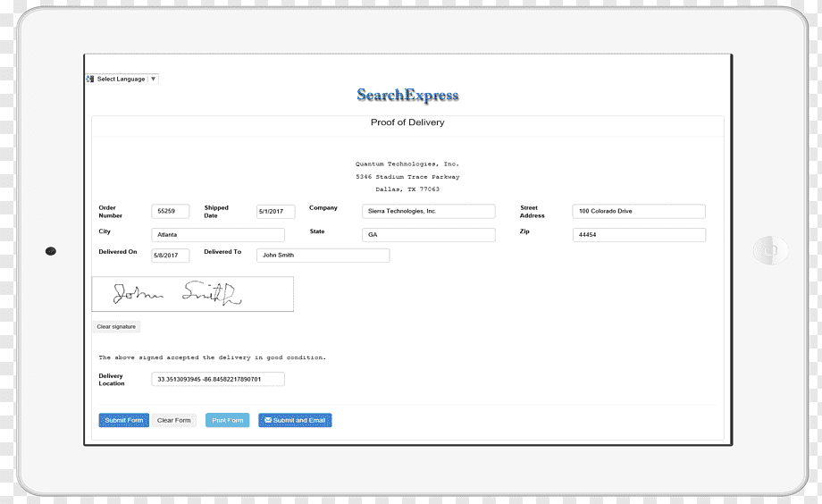
Task: Tap the tablet home button
Action: [x=770, y=251]
